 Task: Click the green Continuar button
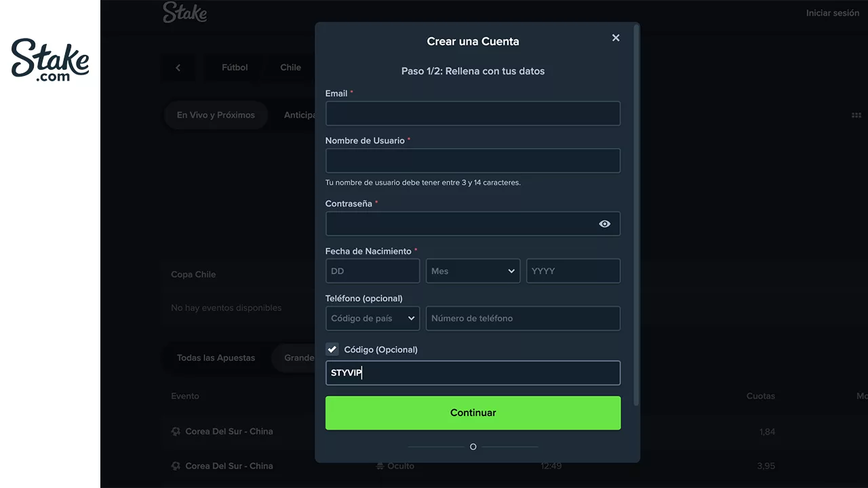473,413
